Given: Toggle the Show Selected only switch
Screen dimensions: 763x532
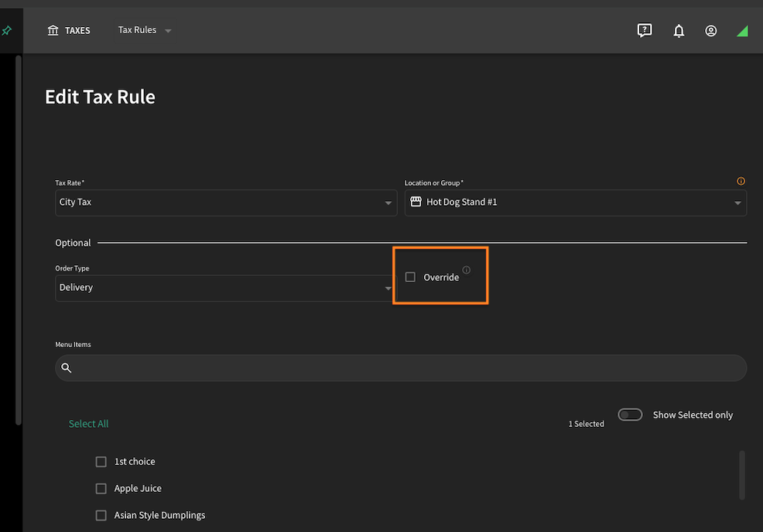Looking at the screenshot, I should tap(630, 414).
